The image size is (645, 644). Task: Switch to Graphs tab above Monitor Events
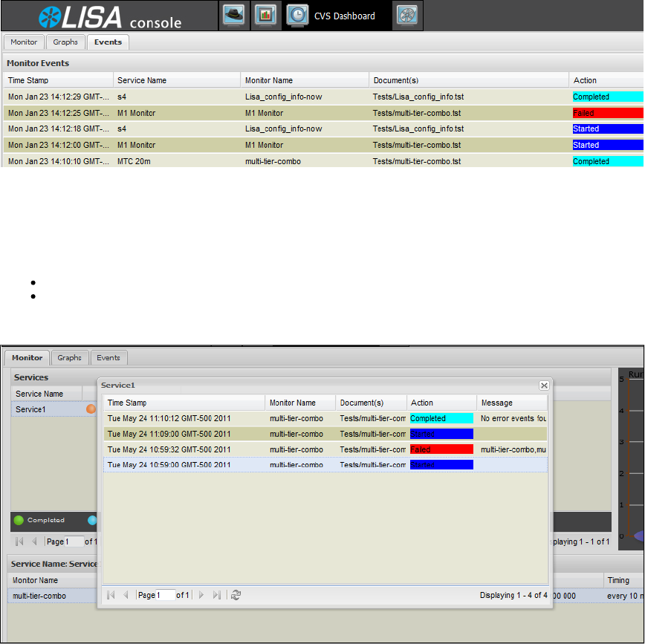coord(65,42)
